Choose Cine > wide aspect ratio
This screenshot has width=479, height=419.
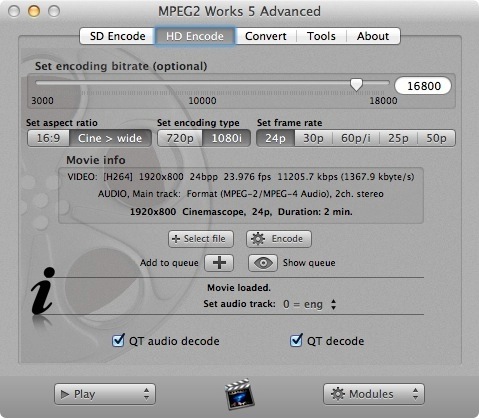click(110, 138)
